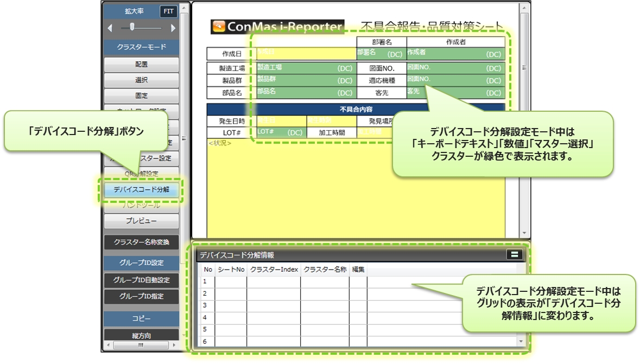Click left panel vertical scrollbar up arrow
Image resolution: width=640 pixels, height=364 pixels.
point(183,8)
